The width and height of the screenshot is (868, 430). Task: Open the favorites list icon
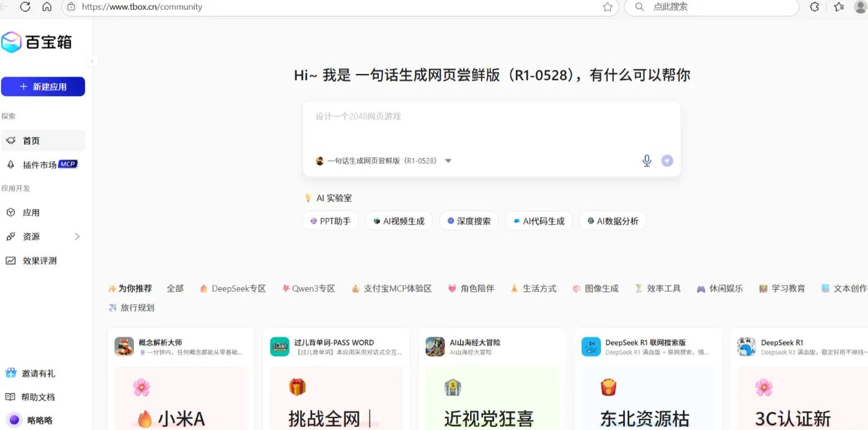click(839, 7)
